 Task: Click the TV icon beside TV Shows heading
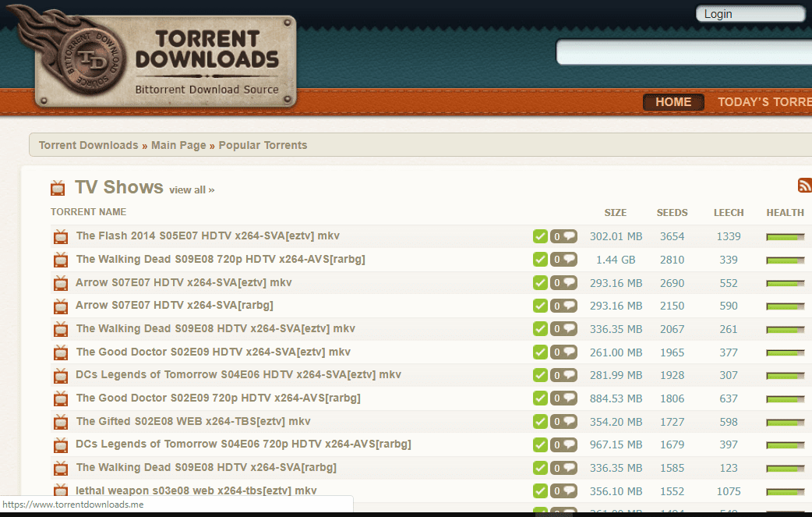point(58,188)
